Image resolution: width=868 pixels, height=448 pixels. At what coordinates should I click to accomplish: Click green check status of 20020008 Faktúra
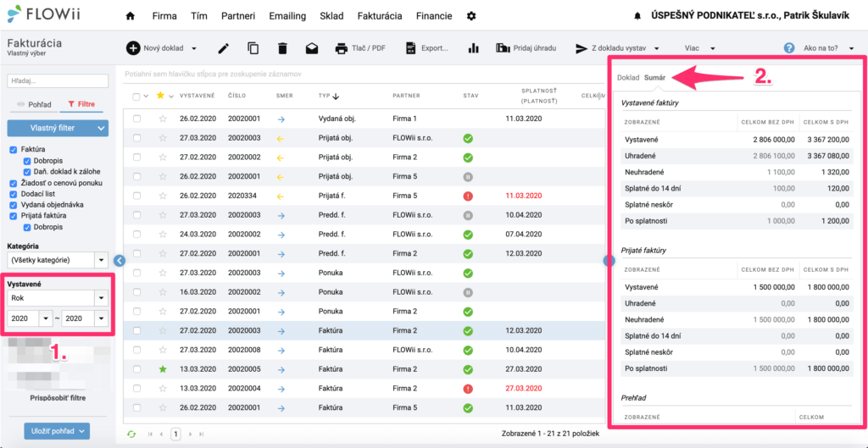pos(468,350)
